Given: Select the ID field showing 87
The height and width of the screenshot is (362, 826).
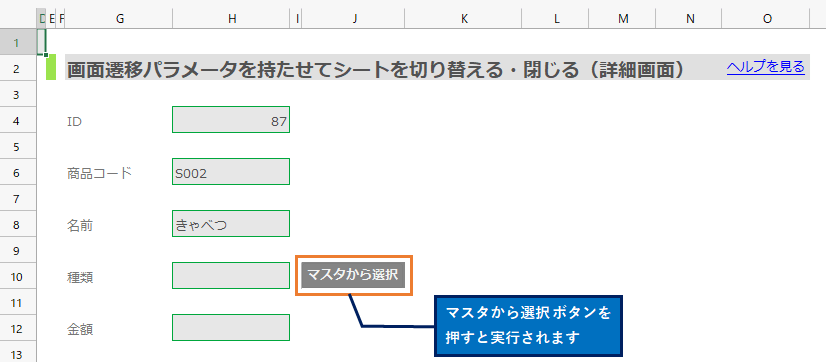Looking at the screenshot, I should pos(231,120).
